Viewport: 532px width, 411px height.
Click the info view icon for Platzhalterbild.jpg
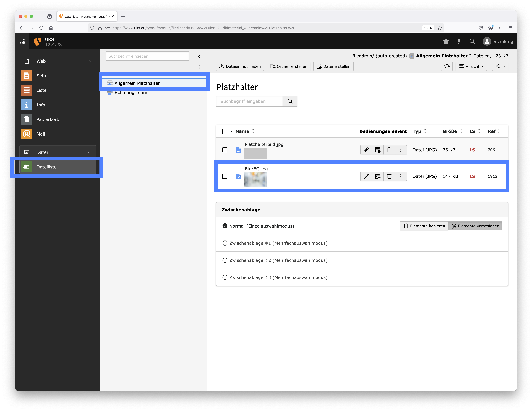[378, 150]
